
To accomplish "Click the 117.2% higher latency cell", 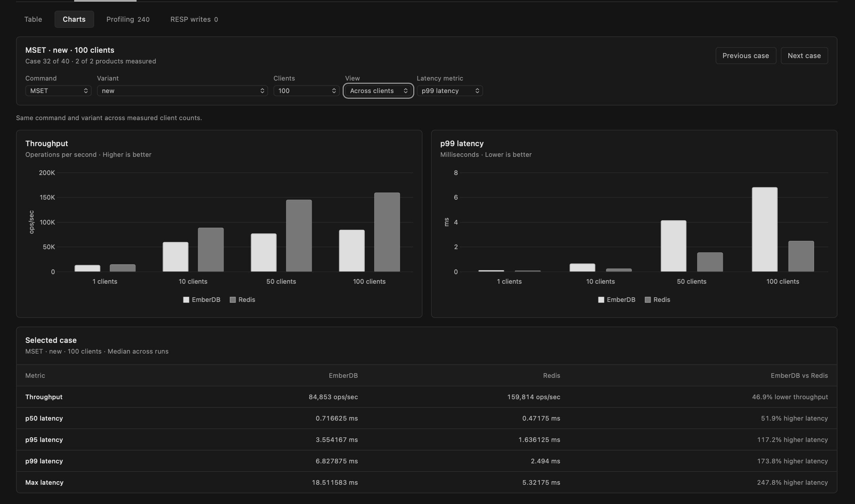I will tap(792, 439).
